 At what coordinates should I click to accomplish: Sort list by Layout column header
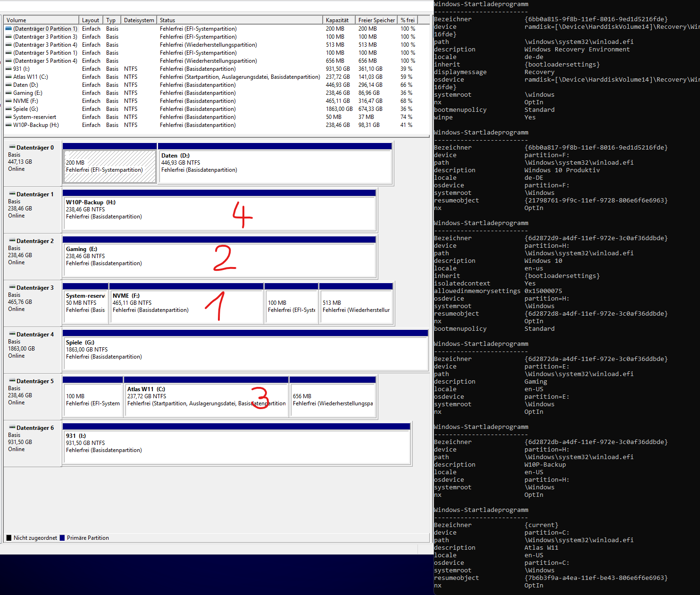point(91,20)
